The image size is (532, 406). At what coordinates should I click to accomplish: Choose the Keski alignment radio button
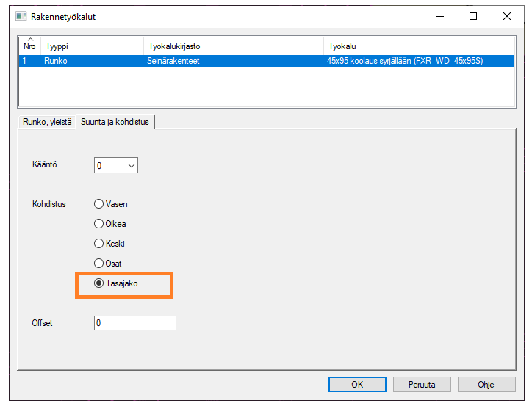point(99,244)
